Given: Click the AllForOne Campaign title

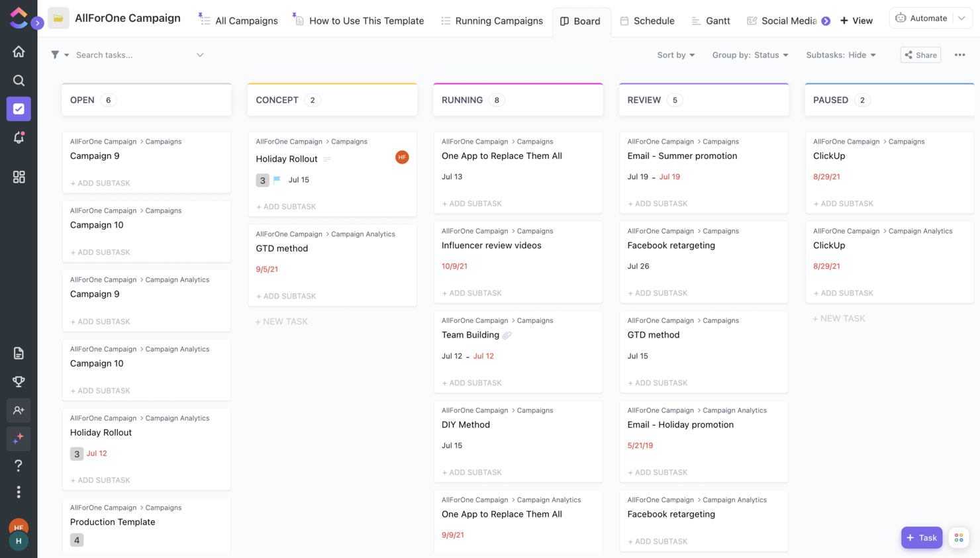Looking at the screenshot, I should (128, 18).
